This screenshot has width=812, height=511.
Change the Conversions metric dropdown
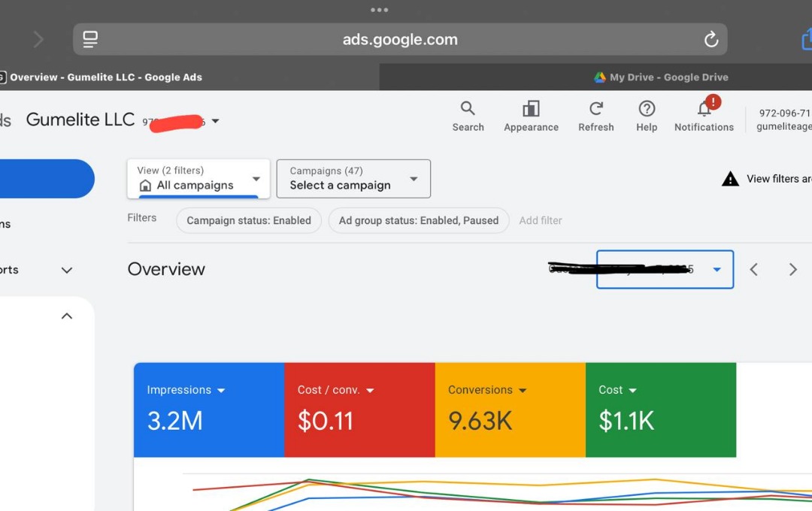522,391
